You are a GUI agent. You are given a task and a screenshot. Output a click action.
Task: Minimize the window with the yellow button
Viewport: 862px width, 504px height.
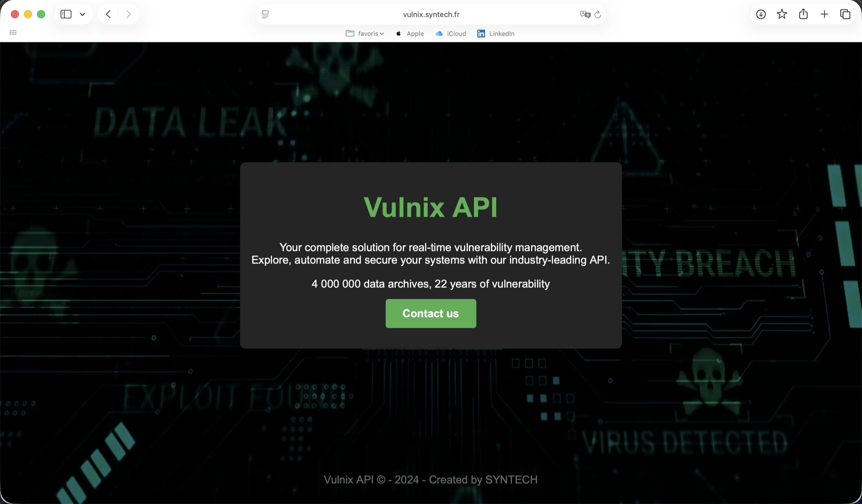pos(28,14)
